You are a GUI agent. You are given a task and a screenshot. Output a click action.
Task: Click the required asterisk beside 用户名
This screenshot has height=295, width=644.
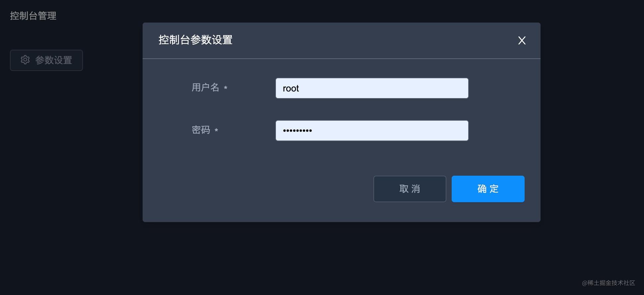pyautogui.click(x=226, y=88)
